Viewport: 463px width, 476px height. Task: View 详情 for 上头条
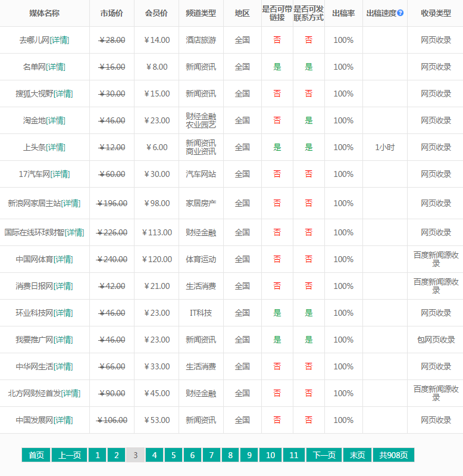tap(56, 147)
